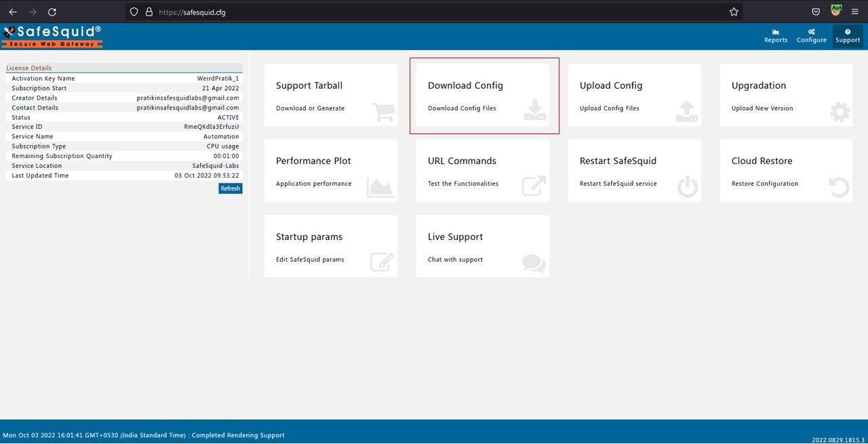This screenshot has height=444, width=868.
Task: Click the Edit SafeSquid params label
Action: click(310, 260)
